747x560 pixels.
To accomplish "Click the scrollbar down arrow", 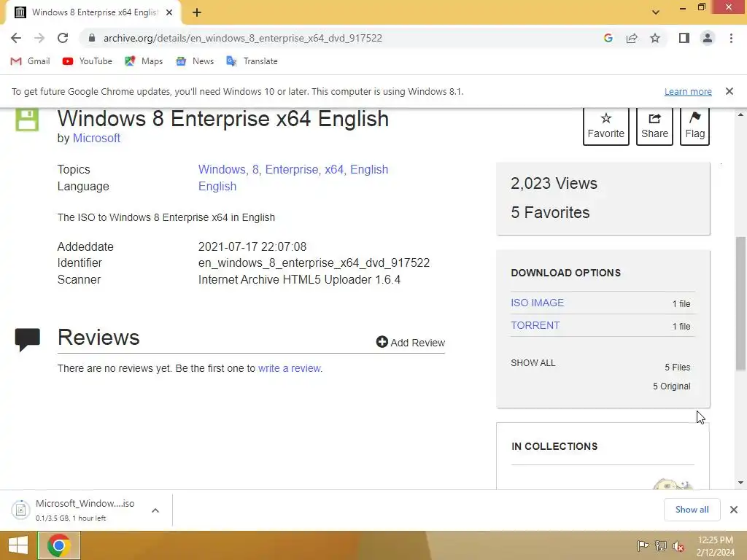I will pyautogui.click(x=741, y=483).
